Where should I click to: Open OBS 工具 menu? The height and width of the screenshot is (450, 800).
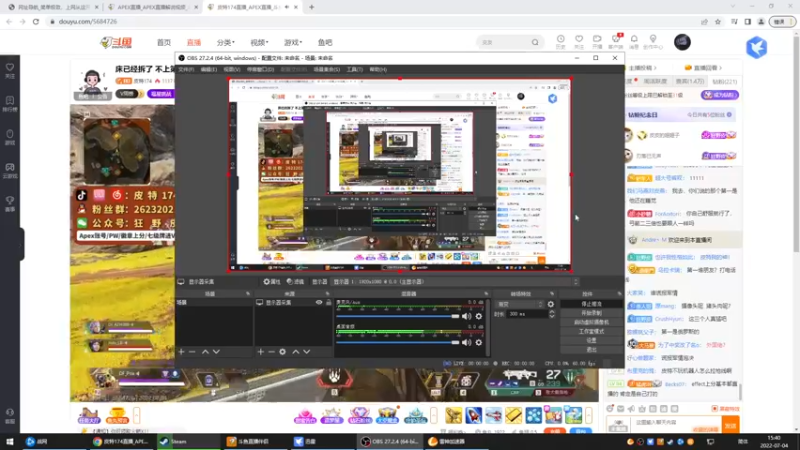355,69
